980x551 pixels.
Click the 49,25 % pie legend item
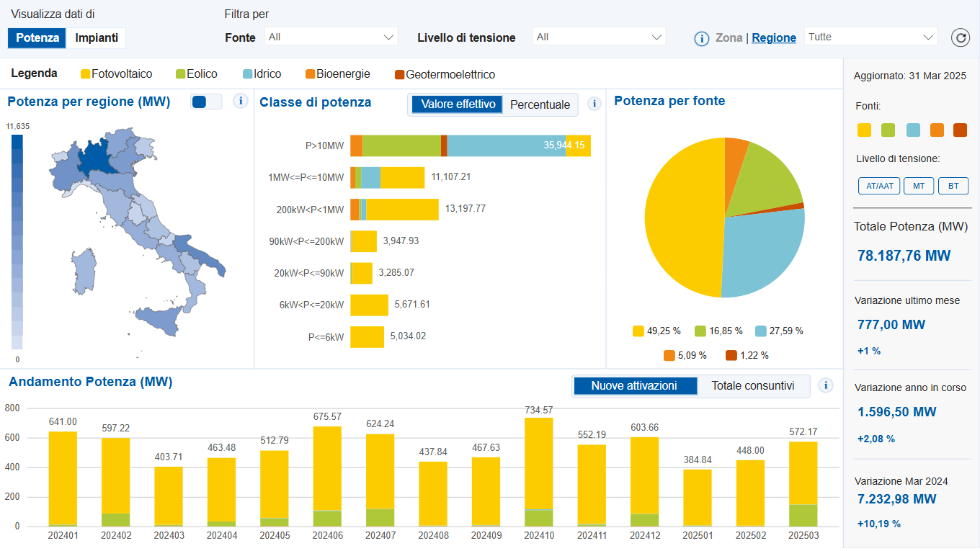pos(656,331)
